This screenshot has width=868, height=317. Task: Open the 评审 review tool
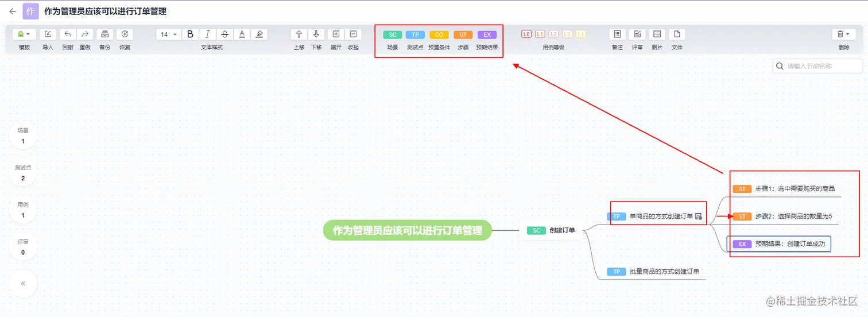(637, 34)
